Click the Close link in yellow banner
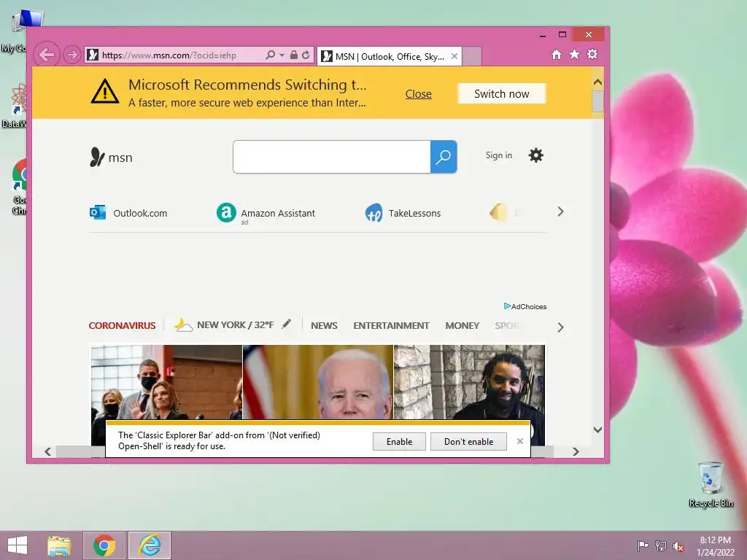The height and width of the screenshot is (560, 747). (418, 94)
